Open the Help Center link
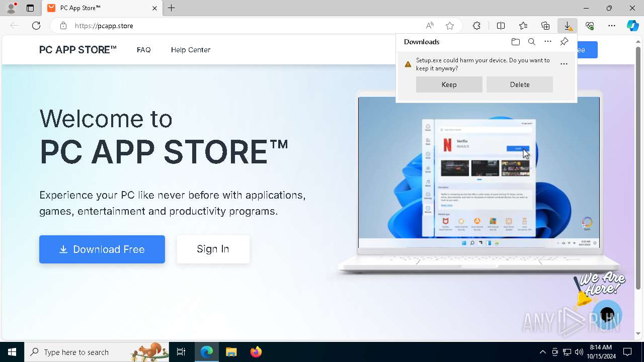Image resolution: width=644 pixels, height=362 pixels. click(191, 50)
